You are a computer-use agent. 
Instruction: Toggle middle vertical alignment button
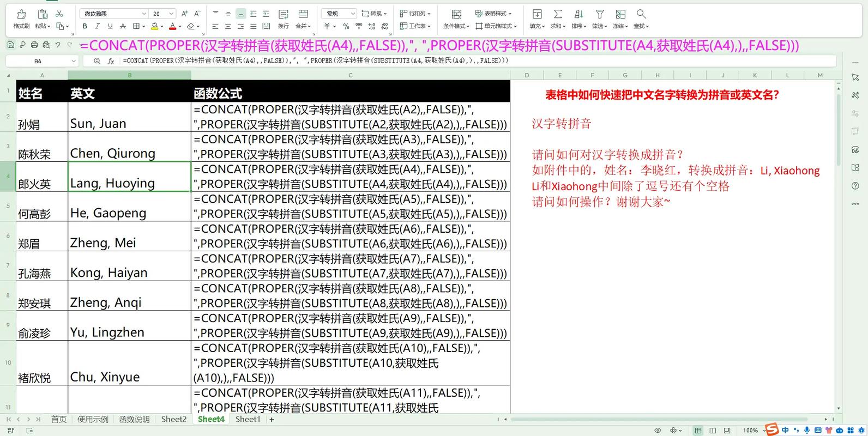(x=228, y=14)
